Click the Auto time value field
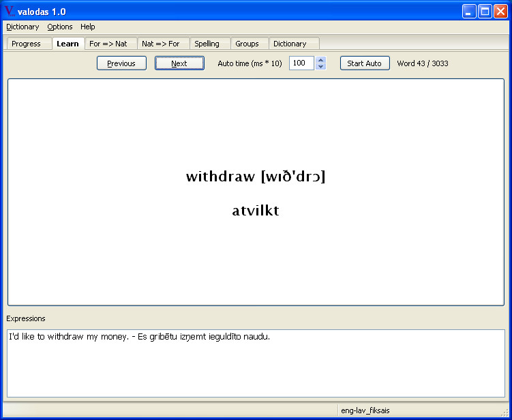 (x=301, y=63)
